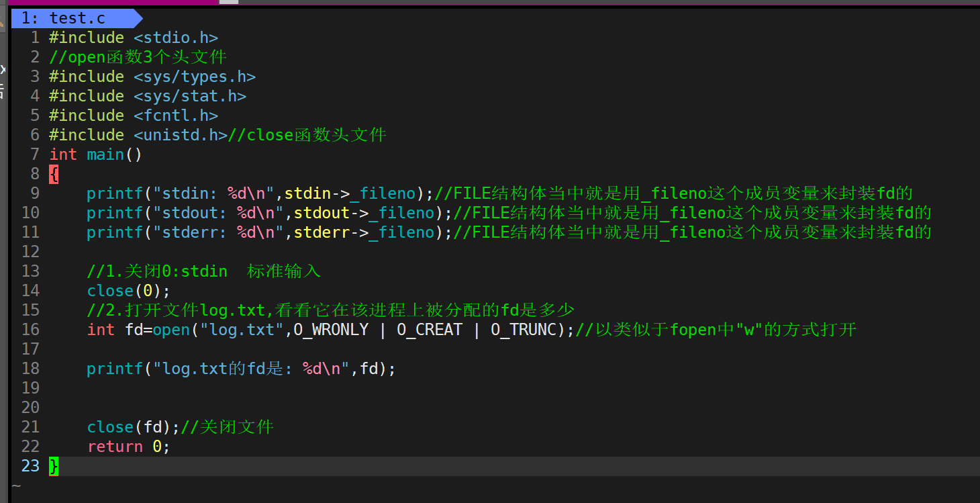Click the comment on line 15 about log.txt
980x503 pixels.
pyautogui.click(x=331, y=310)
